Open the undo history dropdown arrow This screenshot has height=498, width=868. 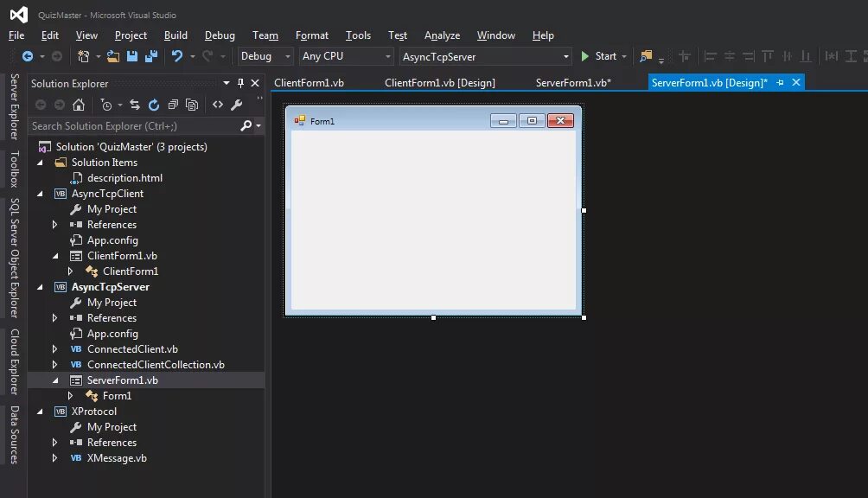[192, 56]
